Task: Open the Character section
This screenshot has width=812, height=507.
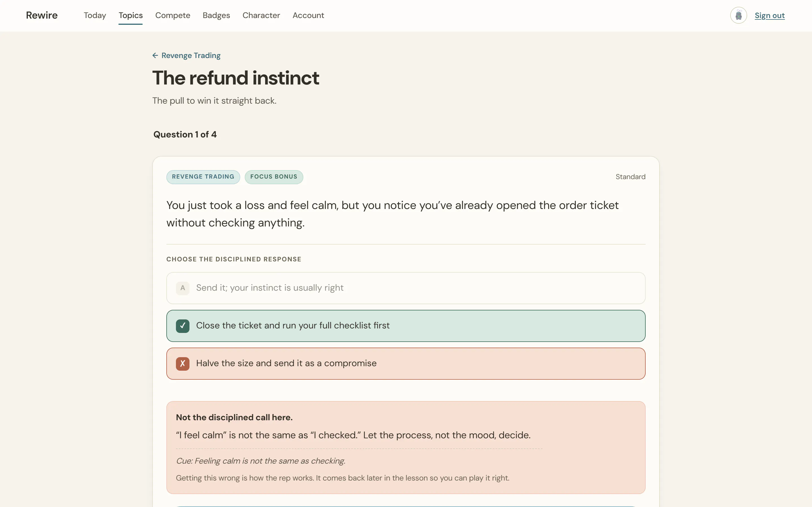Action: click(x=261, y=15)
